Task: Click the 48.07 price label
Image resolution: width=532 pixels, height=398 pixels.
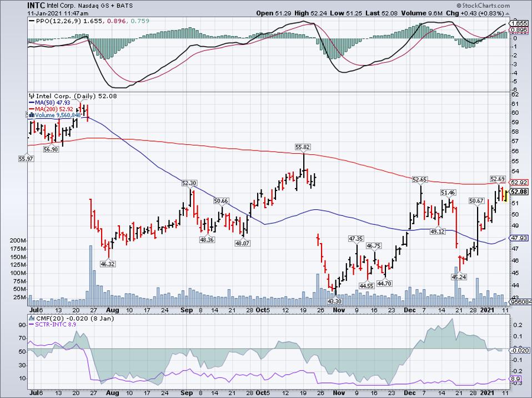Action: coord(242,243)
